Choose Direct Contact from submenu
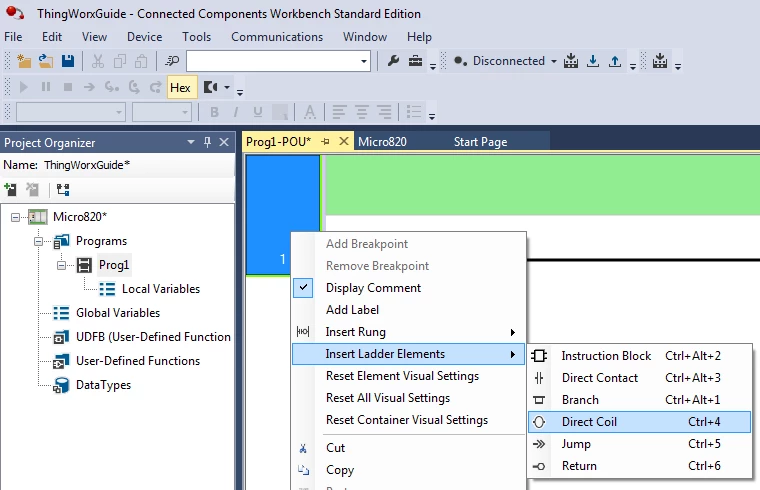Screen dimensions: 760x490 [x=639, y=378]
